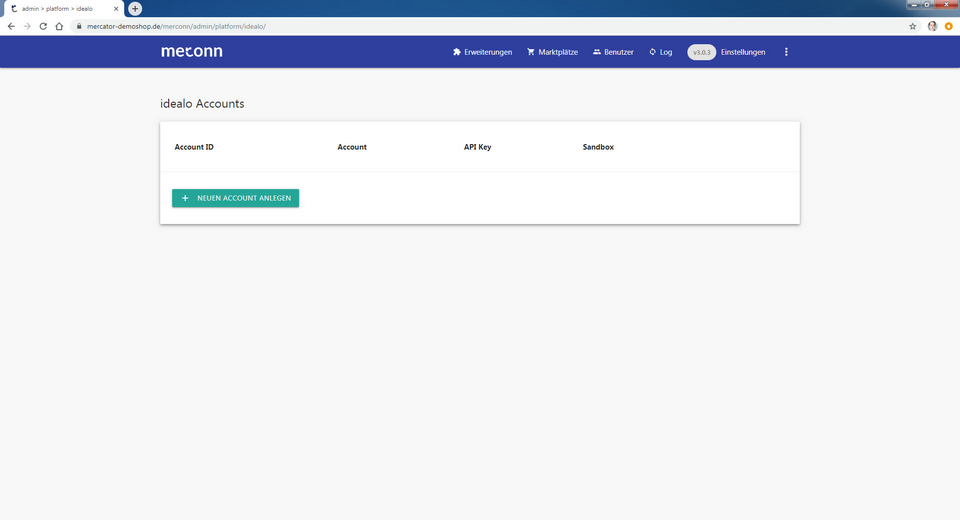
Task: Open the browser profile avatar
Action: coord(932,26)
